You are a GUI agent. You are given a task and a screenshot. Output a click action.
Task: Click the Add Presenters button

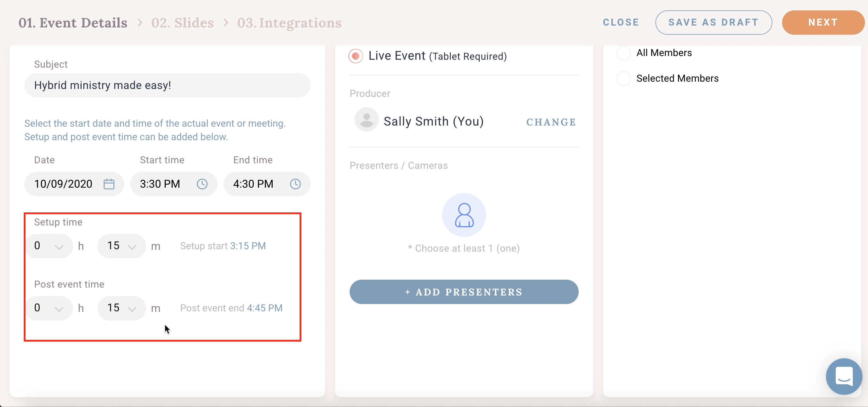tap(464, 292)
